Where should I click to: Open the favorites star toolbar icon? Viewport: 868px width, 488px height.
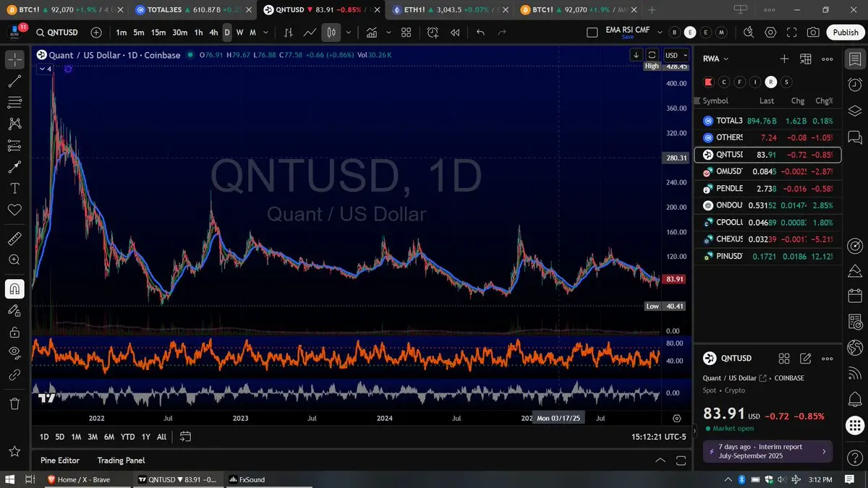(x=14, y=451)
